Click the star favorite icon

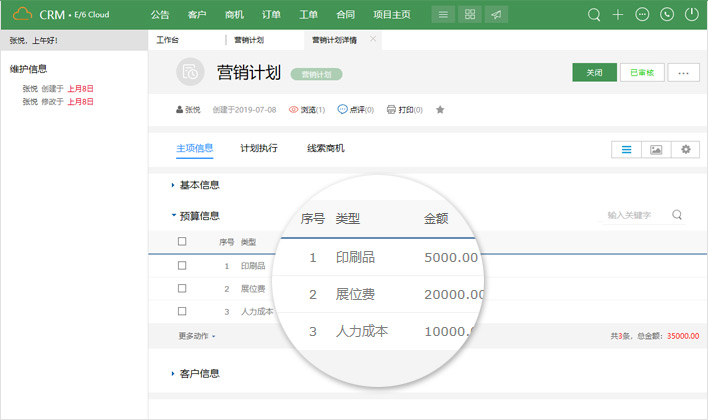click(x=440, y=110)
